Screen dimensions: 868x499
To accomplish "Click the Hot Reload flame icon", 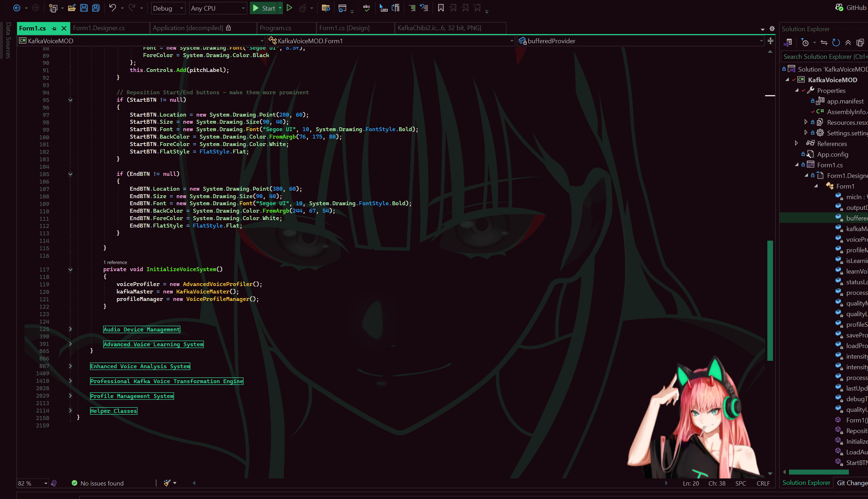I will point(302,8).
